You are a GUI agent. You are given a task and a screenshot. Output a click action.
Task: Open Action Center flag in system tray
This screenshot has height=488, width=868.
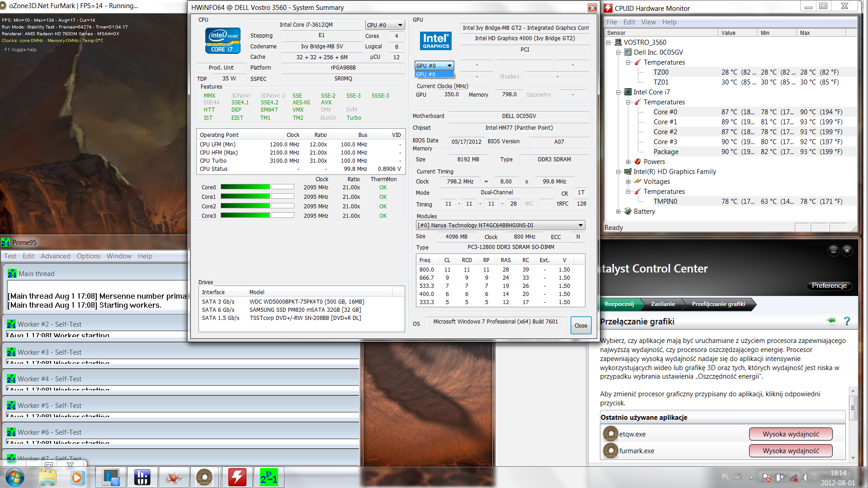point(766,478)
